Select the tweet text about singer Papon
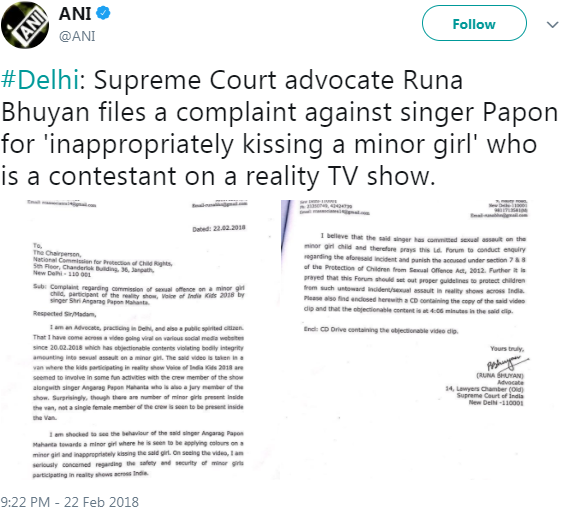The height and width of the screenshot is (516, 583). pos(279,128)
